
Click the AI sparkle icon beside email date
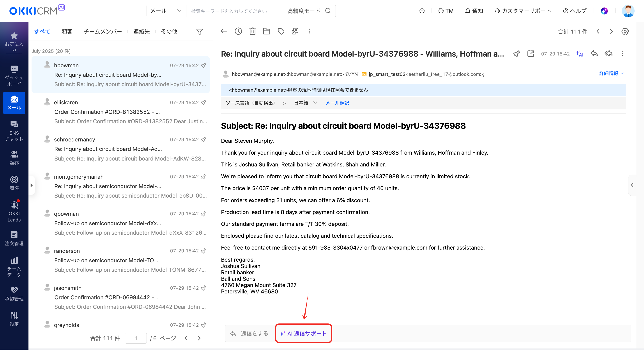click(x=579, y=54)
